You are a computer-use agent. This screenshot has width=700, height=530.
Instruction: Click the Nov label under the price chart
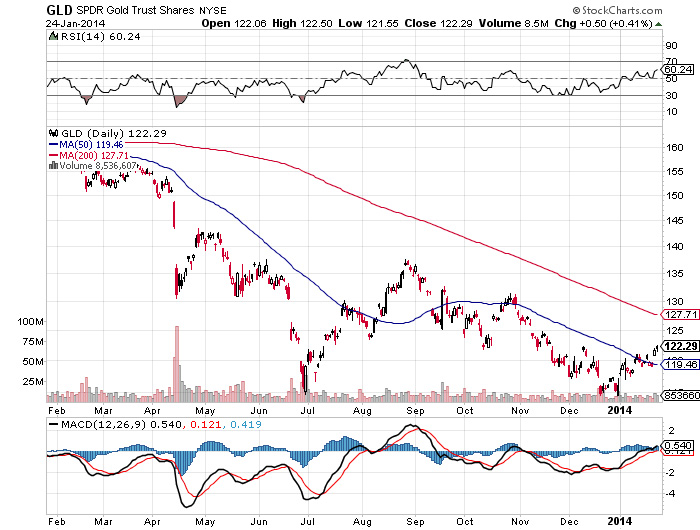520,410
